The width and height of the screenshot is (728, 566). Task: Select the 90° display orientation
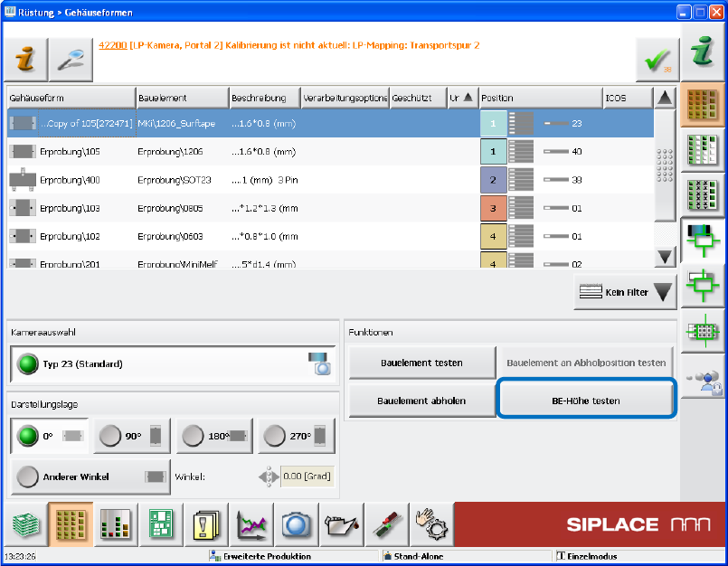click(x=133, y=436)
